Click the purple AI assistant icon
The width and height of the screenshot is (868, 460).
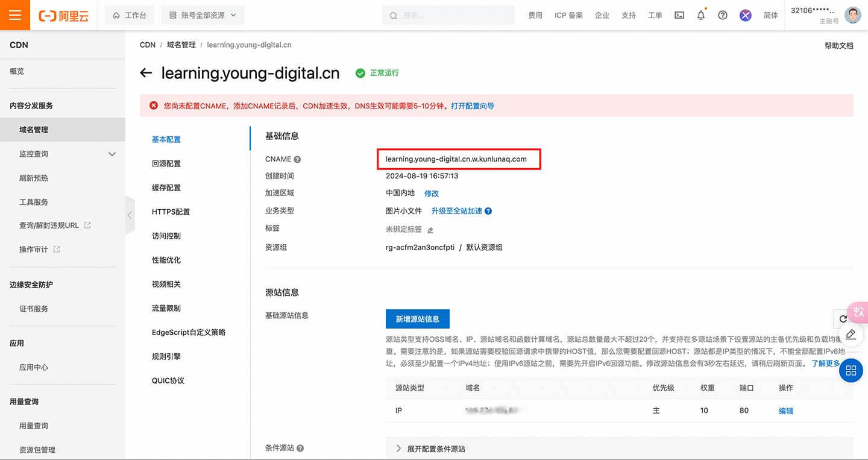pyautogui.click(x=746, y=16)
